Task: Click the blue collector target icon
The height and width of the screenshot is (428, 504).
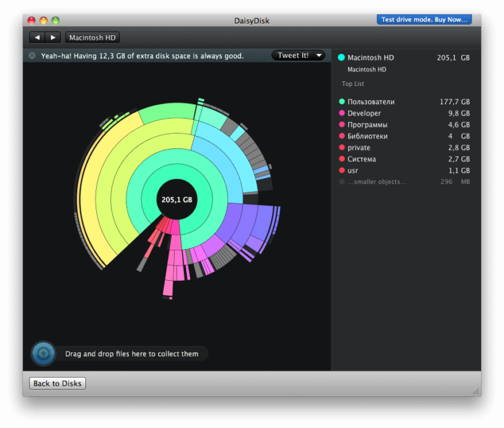Action: coord(44,353)
